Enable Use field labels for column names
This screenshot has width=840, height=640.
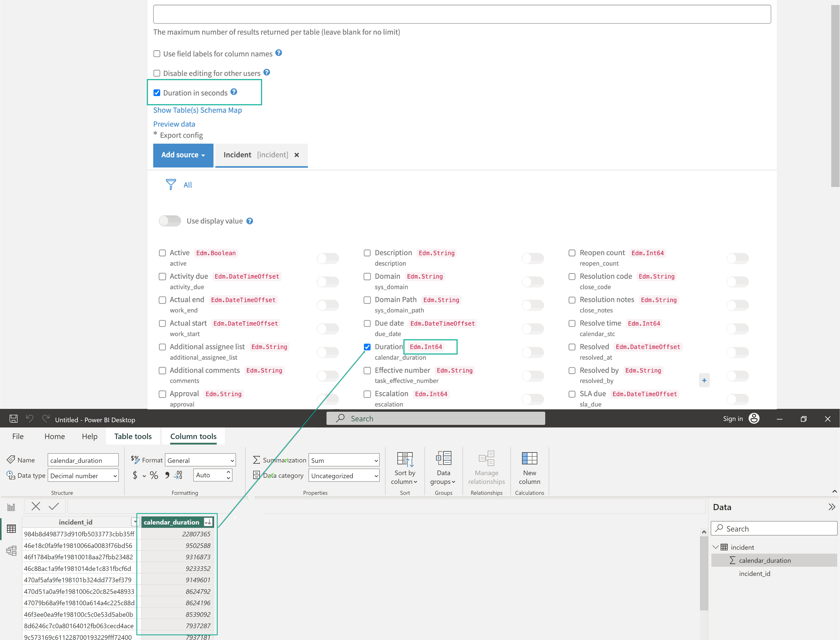(157, 54)
